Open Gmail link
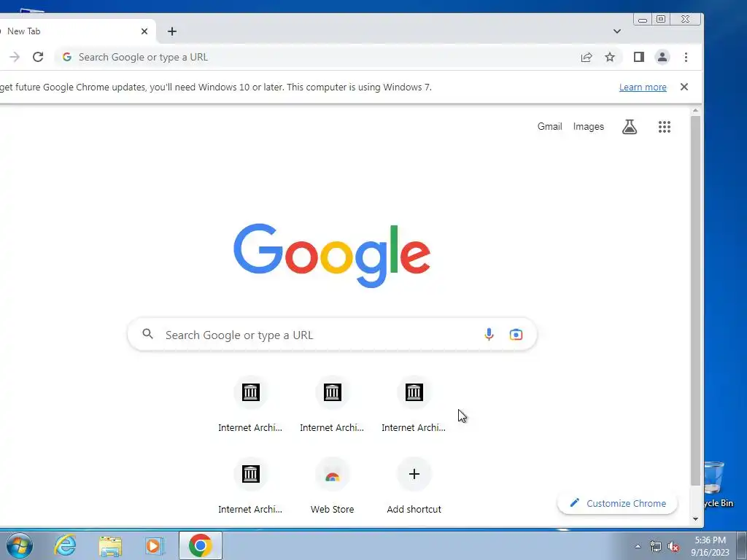The width and height of the screenshot is (747, 560). click(550, 127)
